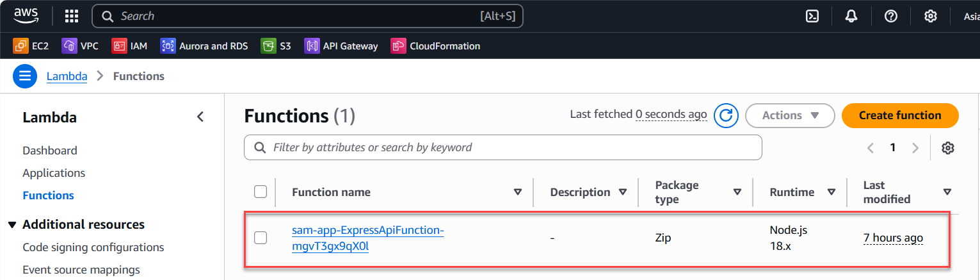Open Aurora and RDS shortcut
The width and height of the screenshot is (980, 280).
click(x=204, y=46)
